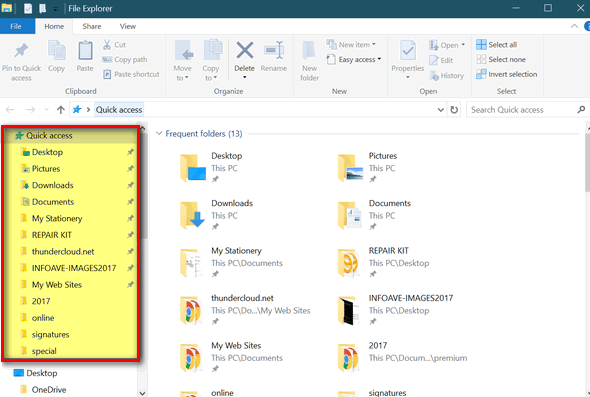Click the Quick access address bar path

(119, 110)
